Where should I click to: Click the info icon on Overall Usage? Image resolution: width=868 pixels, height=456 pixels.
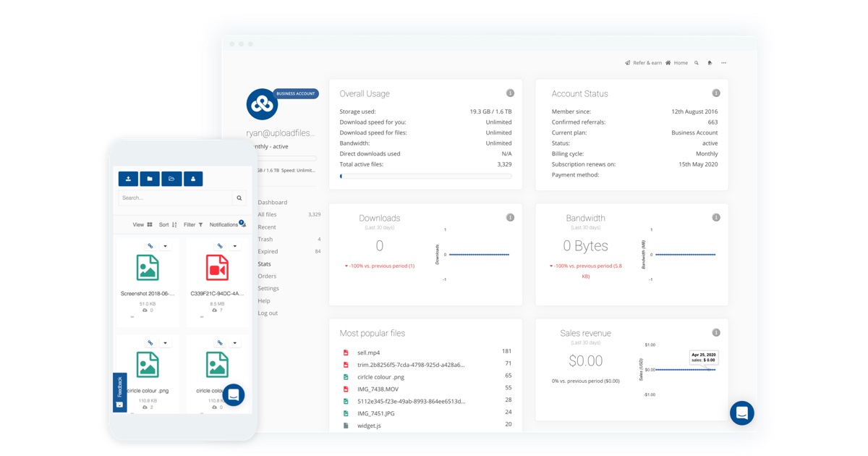pos(511,93)
